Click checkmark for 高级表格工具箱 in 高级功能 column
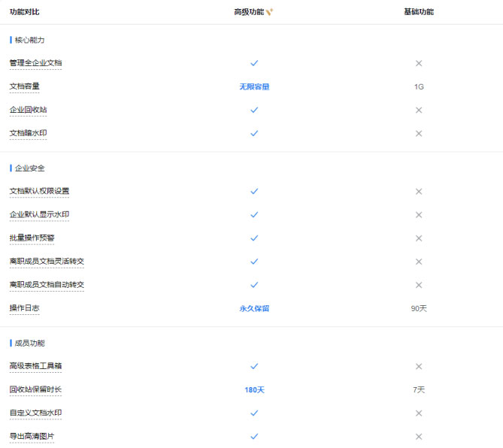The width and height of the screenshot is (503, 448). (x=254, y=366)
